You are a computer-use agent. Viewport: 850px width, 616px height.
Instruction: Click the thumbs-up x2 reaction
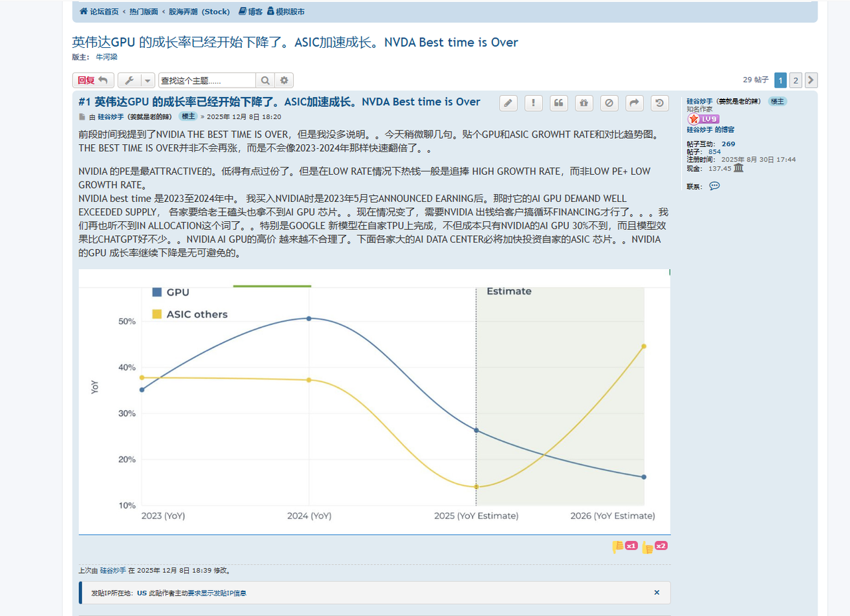tap(655, 546)
